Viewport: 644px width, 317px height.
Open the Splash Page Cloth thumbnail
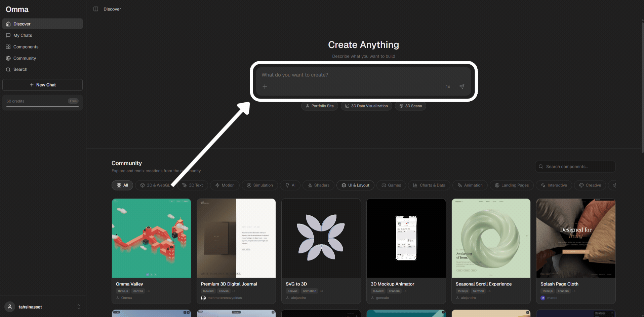576,238
